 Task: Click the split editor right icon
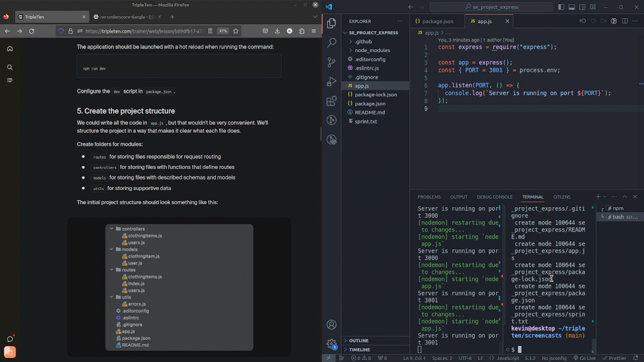pyautogui.click(x=625, y=21)
